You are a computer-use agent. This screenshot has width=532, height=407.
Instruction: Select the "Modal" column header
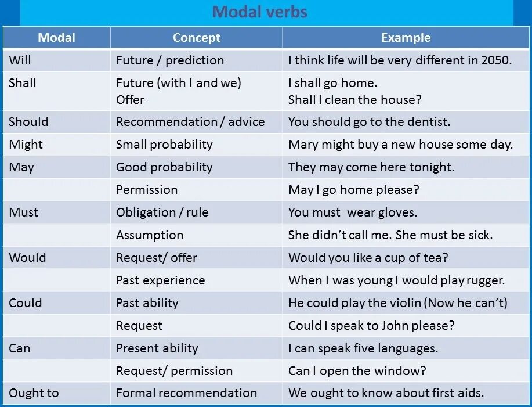(56, 38)
